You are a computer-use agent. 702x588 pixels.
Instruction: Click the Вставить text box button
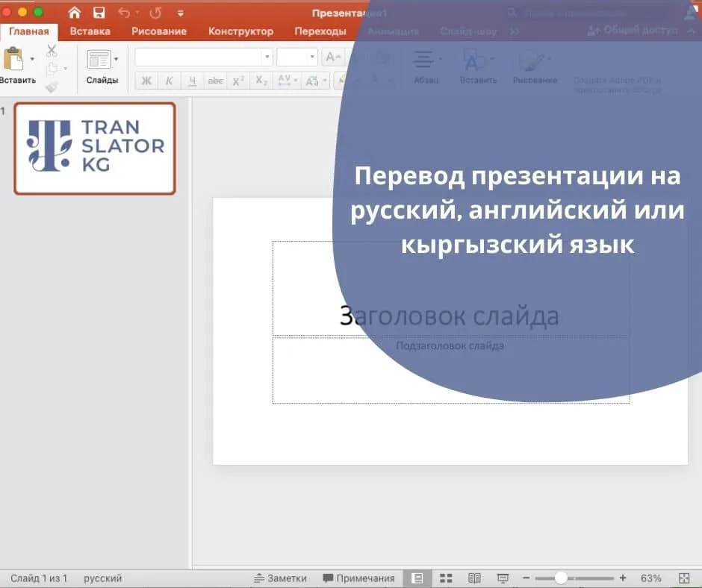point(478,66)
